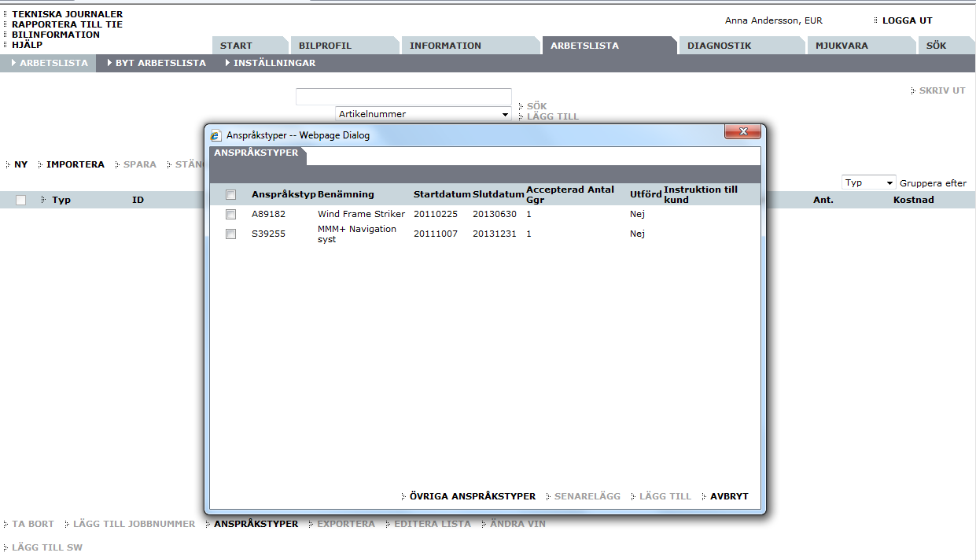The image size is (976, 560).
Task: Click LOGGA UT to sign out
Action: 907,20
